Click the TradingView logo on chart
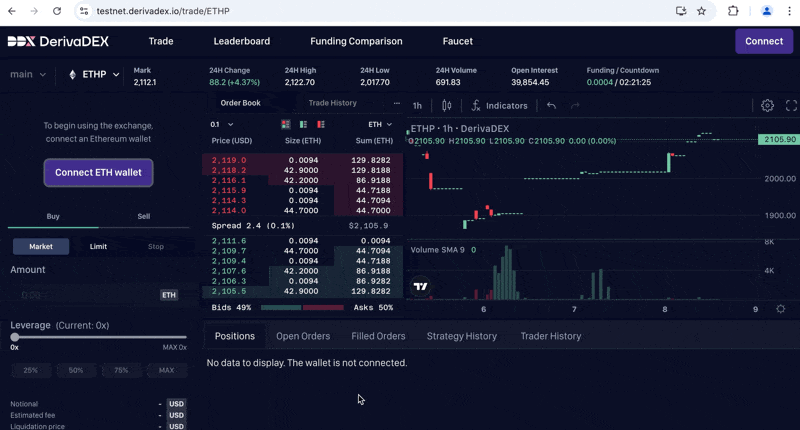Viewport: 800px width, 430px height. tap(421, 287)
